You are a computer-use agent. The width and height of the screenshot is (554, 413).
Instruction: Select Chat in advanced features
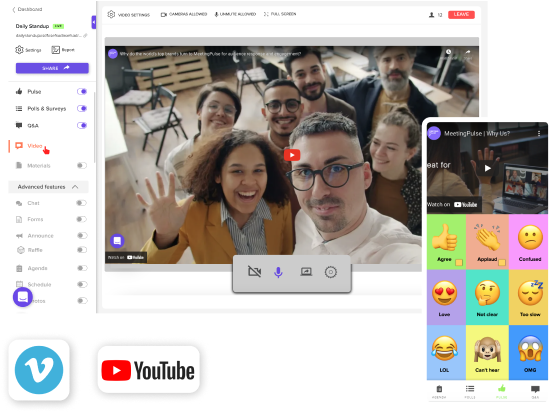tap(28, 203)
